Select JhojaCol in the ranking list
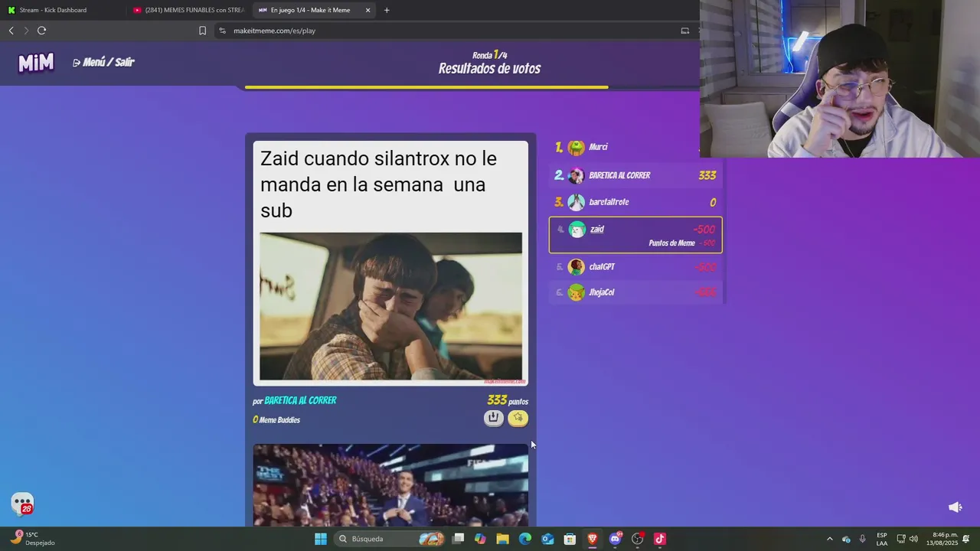This screenshot has width=980, height=551. coord(635,292)
